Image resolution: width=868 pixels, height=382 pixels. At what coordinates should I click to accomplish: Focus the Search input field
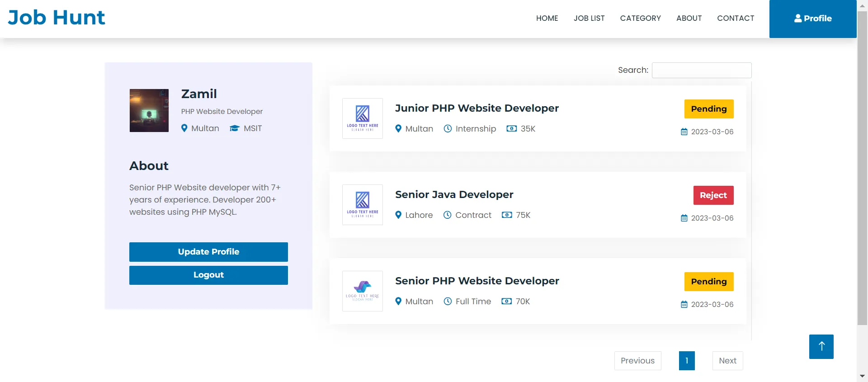point(701,71)
